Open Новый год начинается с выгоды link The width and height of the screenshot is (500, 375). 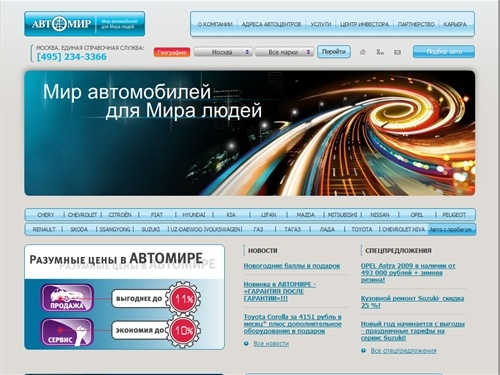[x=413, y=331]
